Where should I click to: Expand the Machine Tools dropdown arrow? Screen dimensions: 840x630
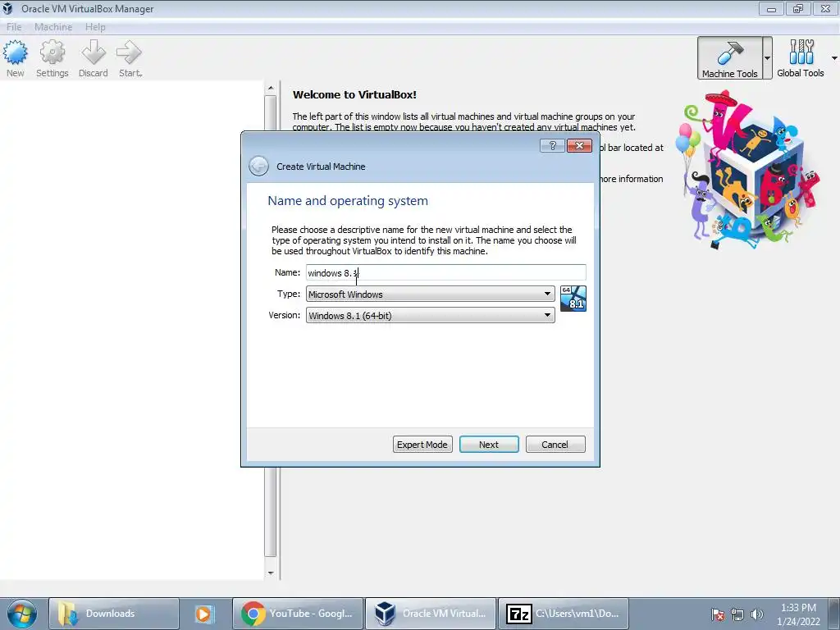767,58
